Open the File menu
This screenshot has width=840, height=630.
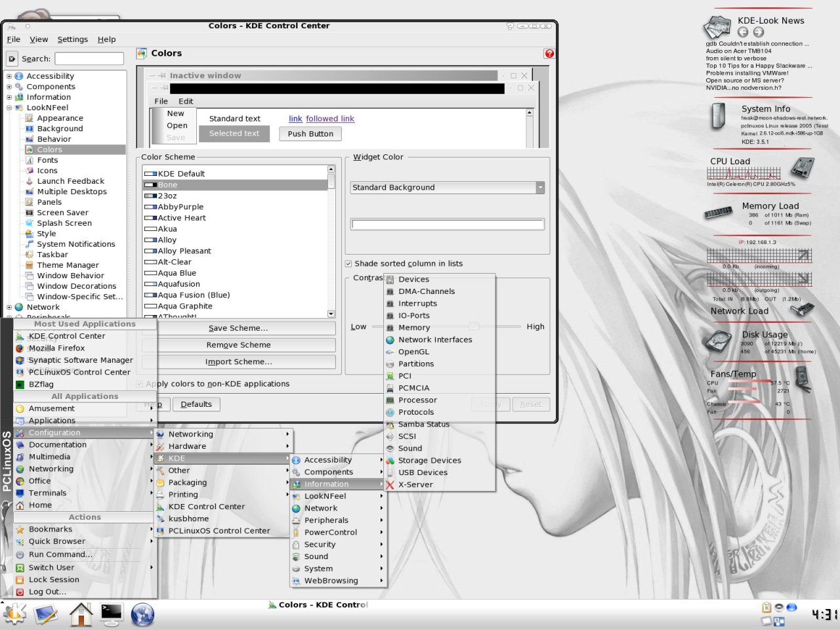click(x=14, y=39)
